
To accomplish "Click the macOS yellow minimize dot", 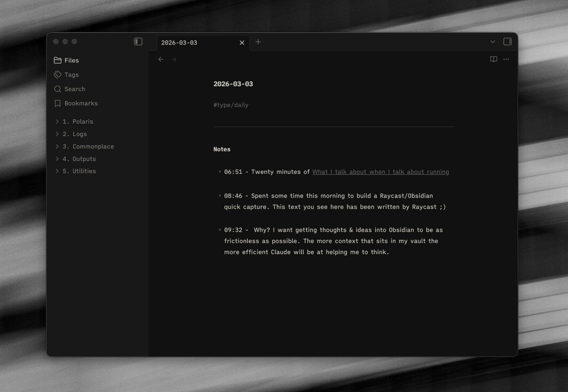I will 65,42.
